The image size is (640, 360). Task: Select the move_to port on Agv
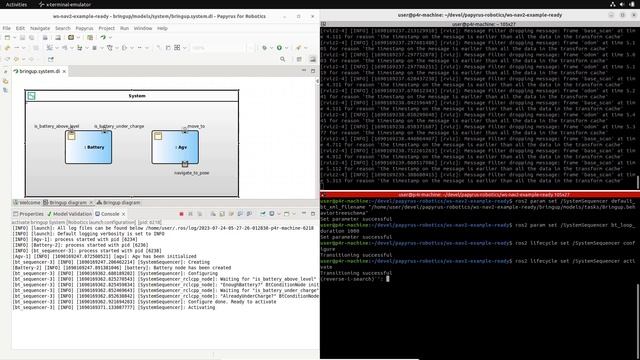tap(184, 131)
